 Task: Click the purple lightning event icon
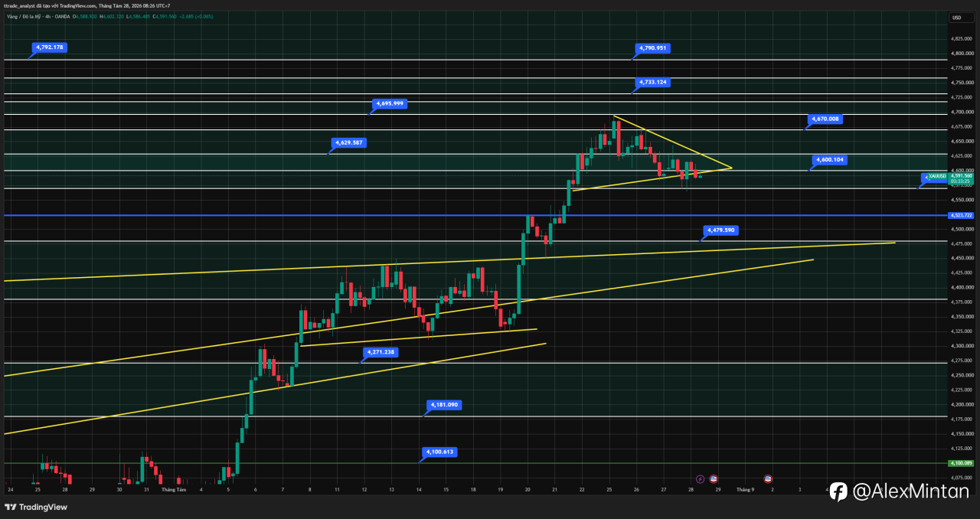pos(700,478)
